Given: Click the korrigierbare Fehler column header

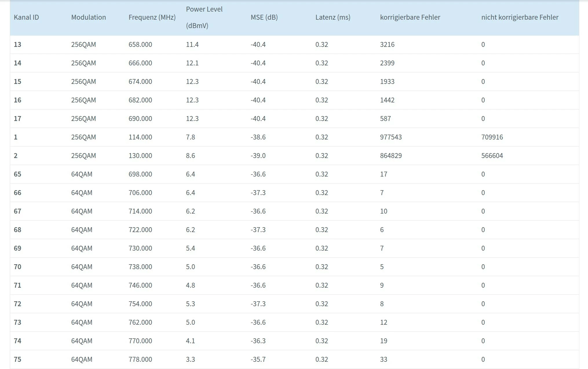Looking at the screenshot, I should click(x=410, y=17).
